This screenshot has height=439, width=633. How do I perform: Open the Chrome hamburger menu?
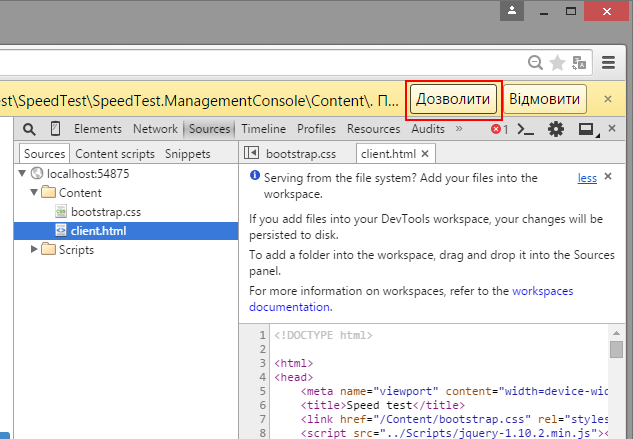pos(608,63)
